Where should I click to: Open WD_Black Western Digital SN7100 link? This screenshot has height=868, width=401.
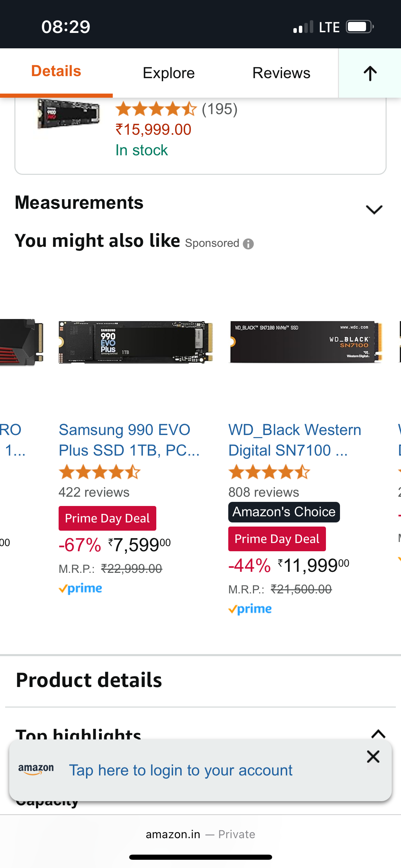coord(295,440)
